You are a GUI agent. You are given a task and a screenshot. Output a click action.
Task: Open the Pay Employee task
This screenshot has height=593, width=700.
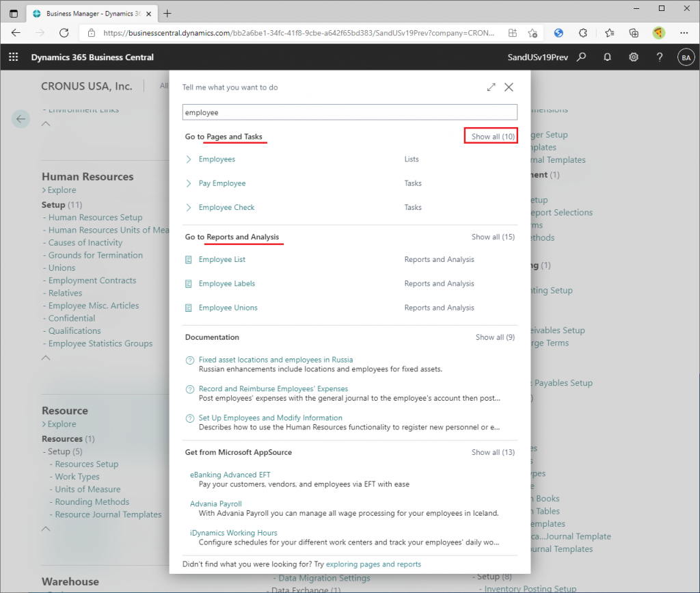click(x=222, y=183)
